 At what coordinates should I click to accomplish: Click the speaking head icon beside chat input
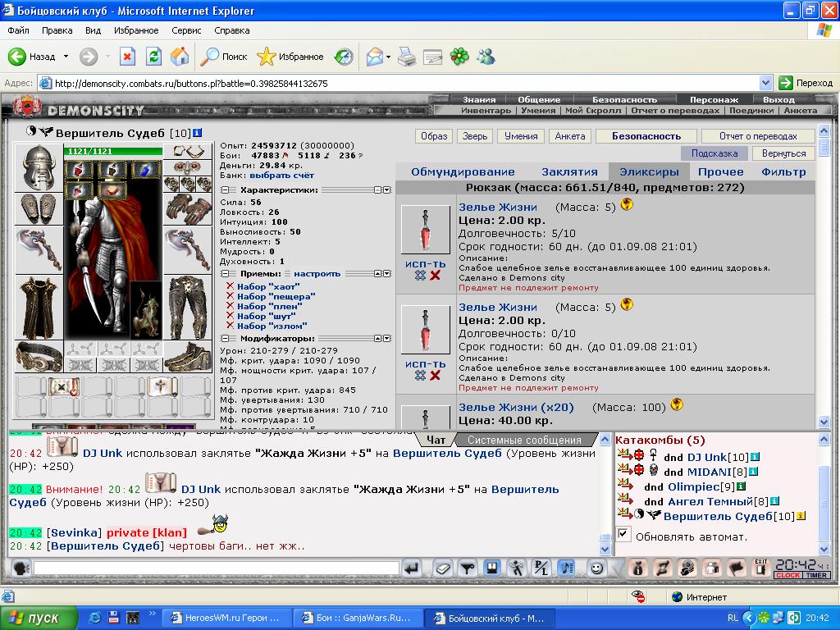click(21, 568)
